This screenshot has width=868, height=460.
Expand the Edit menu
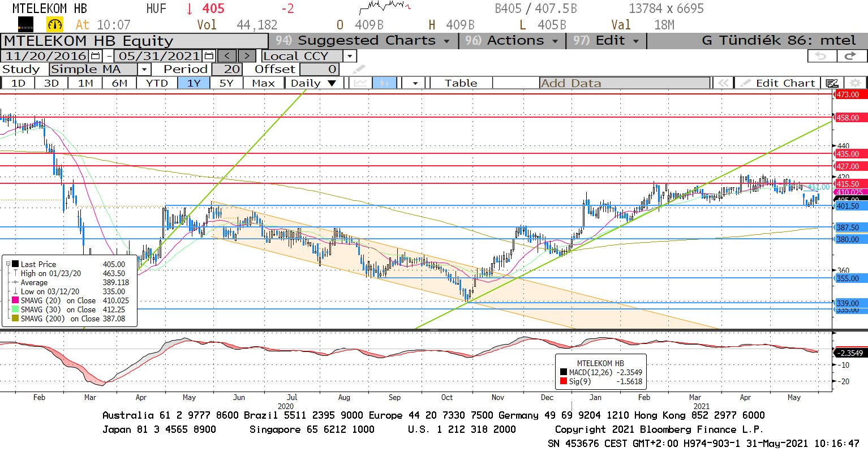click(x=606, y=41)
